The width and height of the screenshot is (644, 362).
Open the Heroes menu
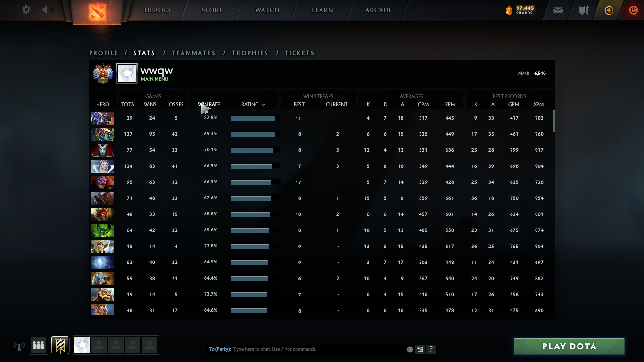[157, 10]
